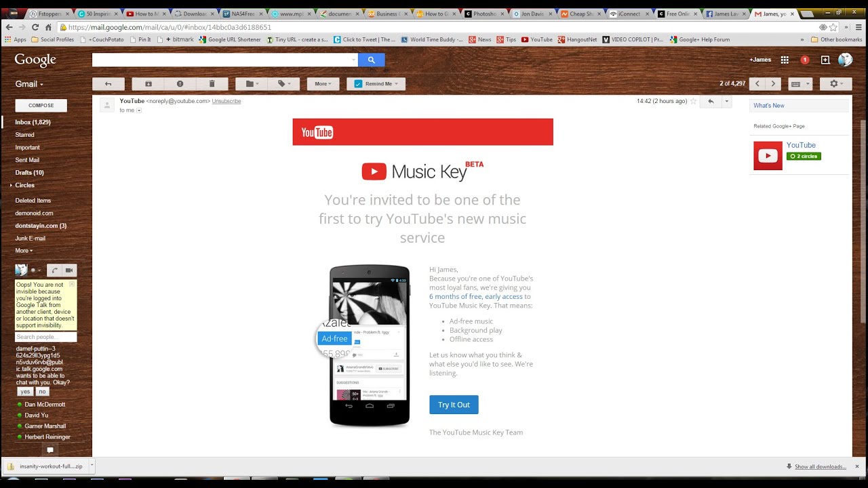Show details arrow next to 'to me'

click(x=139, y=110)
